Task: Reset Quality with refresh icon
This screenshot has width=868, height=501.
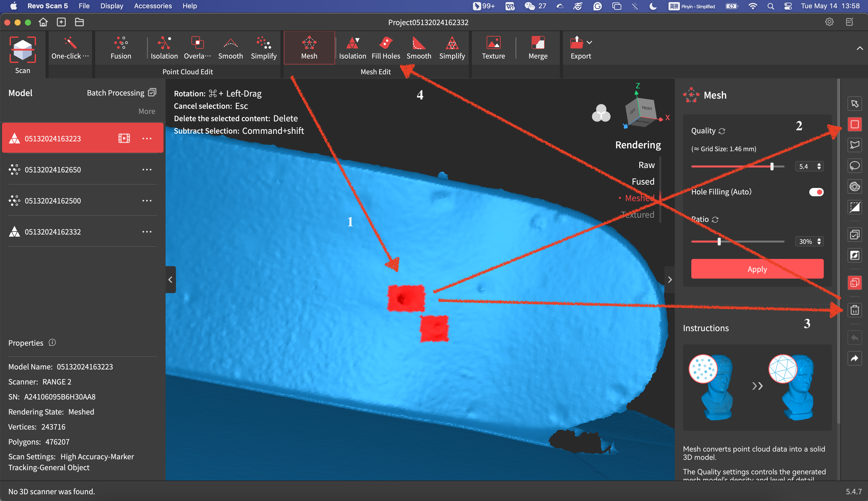Action: pyautogui.click(x=722, y=131)
